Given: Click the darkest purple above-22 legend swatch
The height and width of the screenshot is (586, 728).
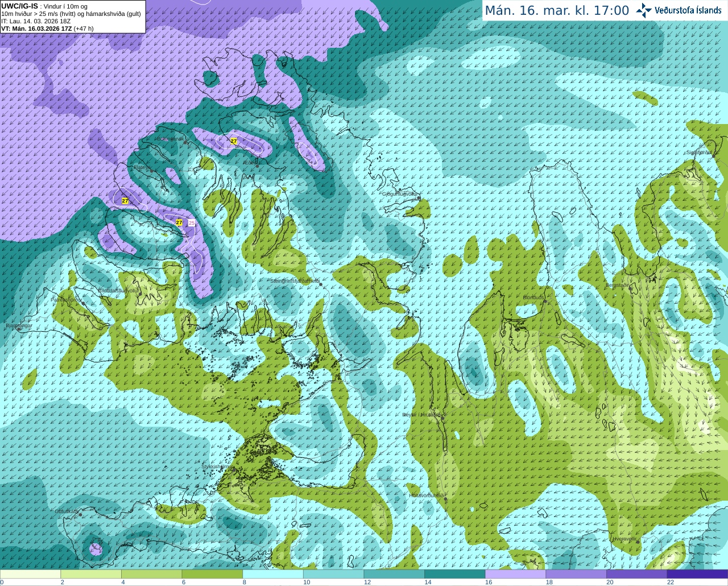Looking at the screenshot, I should 698,574.
